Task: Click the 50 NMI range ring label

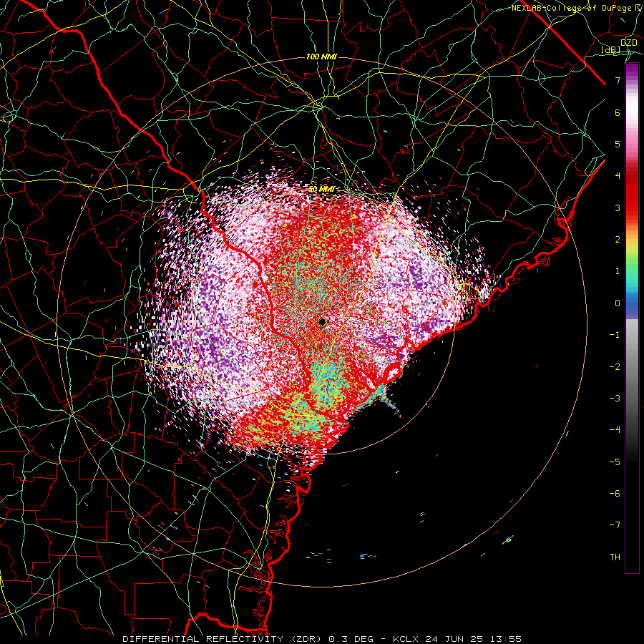Action: 321,189
